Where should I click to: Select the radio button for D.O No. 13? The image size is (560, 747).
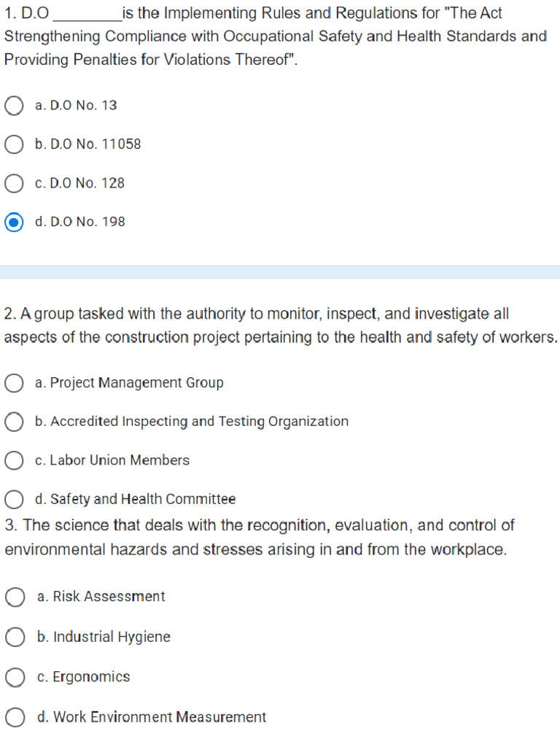click(14, 106)
